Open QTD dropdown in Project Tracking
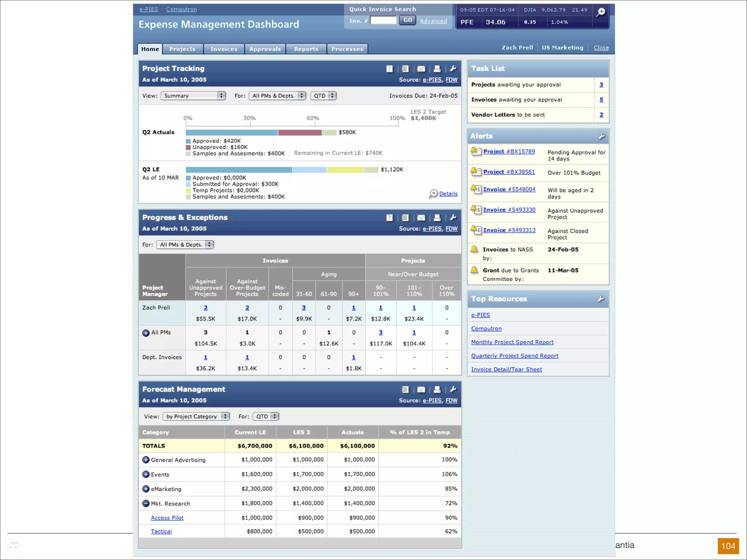The width and height of the screenshot is (747, 560). pyautogui.click(x=323, y=96)
